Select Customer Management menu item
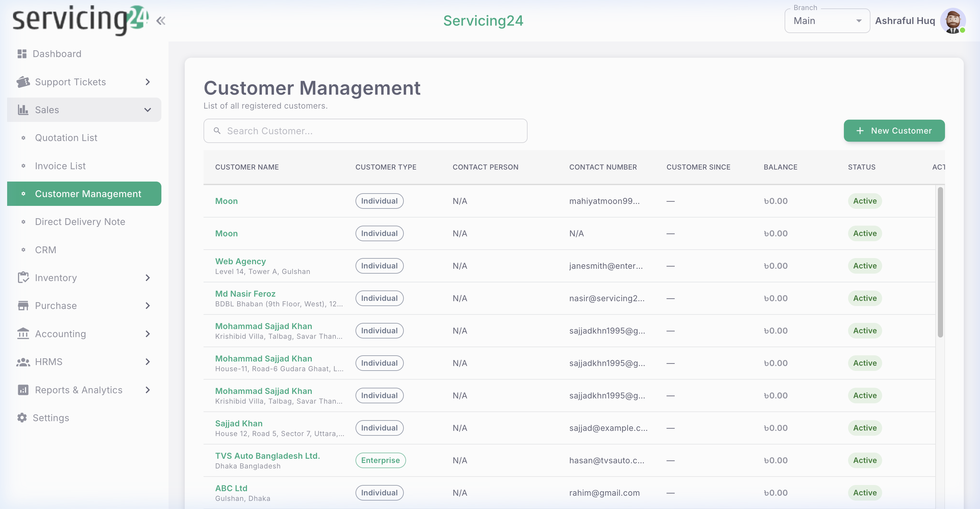Image resolution: width=980 pixels, height=509 pixels. 84,194
